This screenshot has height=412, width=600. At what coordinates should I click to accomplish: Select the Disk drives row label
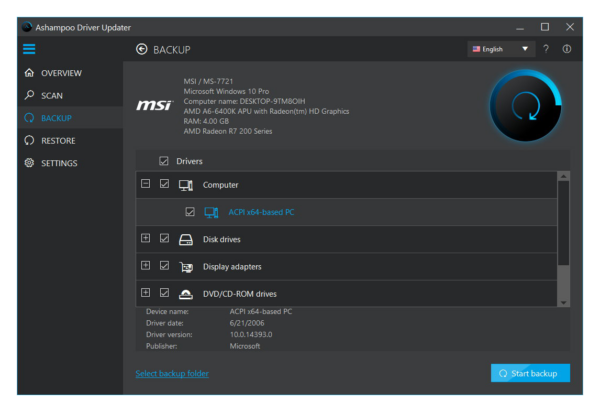pos(222,239)
